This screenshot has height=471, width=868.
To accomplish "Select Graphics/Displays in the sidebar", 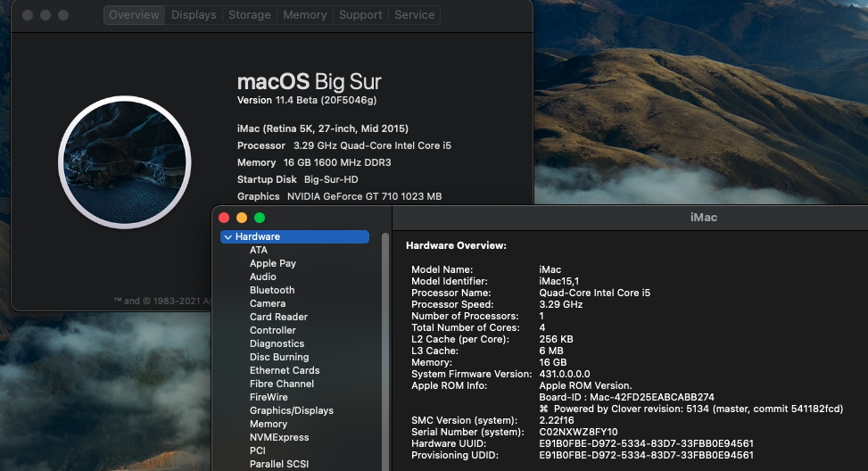I will [292, 410].
